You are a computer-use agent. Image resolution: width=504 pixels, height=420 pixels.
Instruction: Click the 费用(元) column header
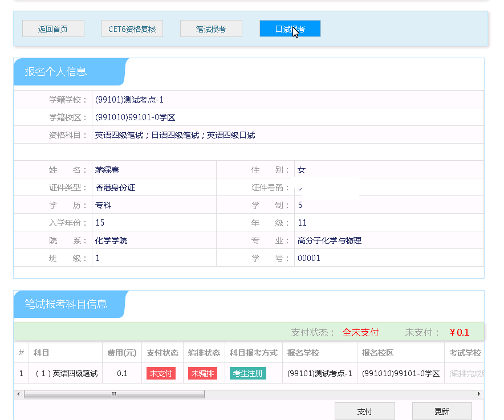pos(122,353)
